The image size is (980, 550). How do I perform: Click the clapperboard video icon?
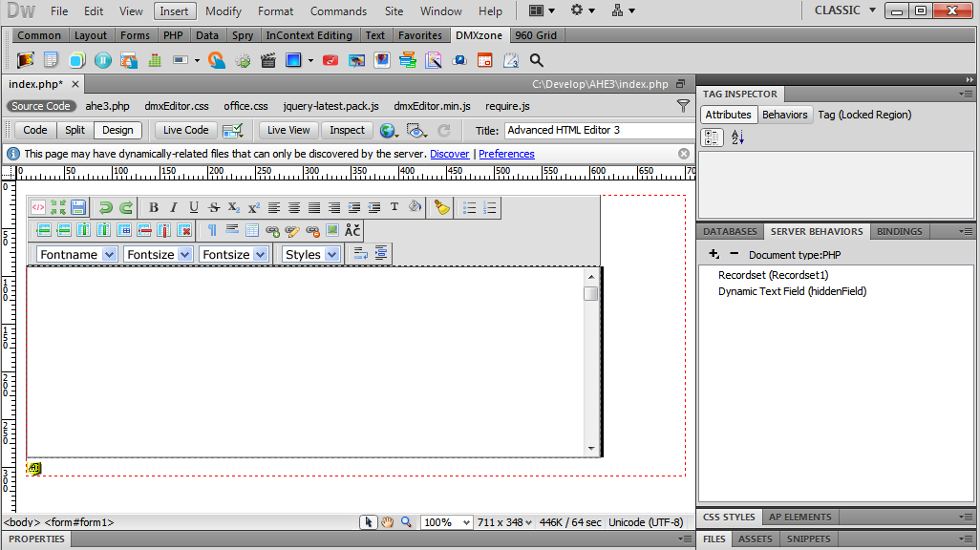[x=268, y=60]
